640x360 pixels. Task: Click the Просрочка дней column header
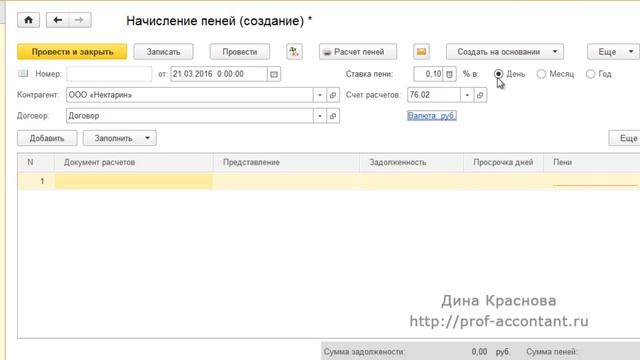(x=503, y=162)
